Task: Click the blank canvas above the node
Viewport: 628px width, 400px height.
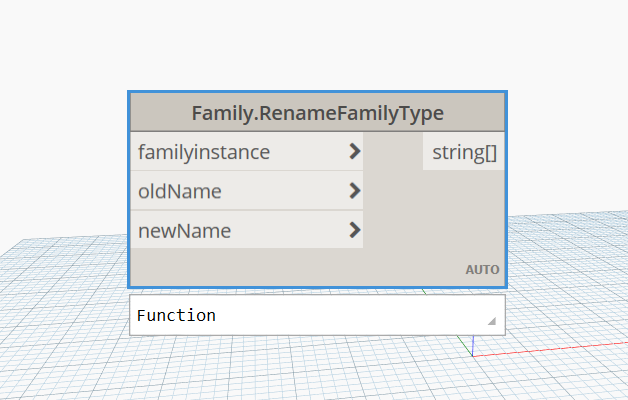Action: [x=317, y=45]
